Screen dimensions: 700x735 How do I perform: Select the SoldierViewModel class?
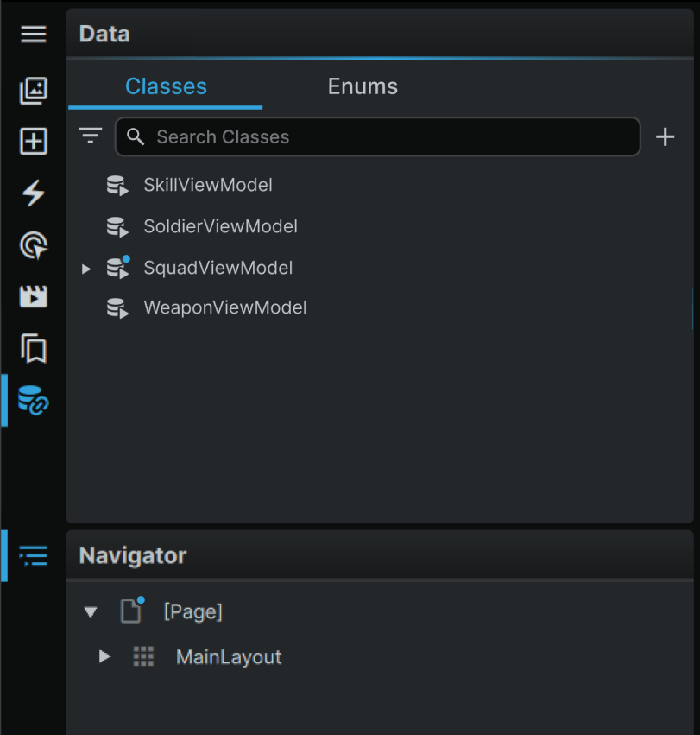click(x=220, y=226)
